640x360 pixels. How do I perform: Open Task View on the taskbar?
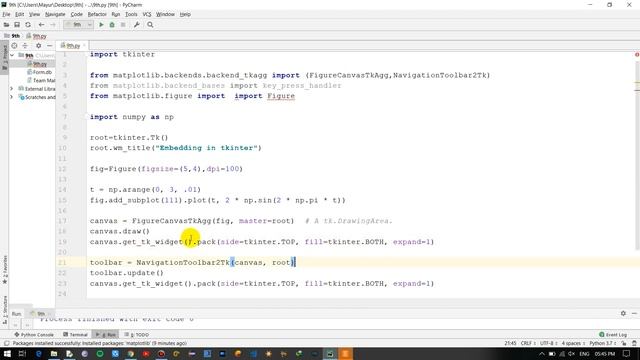[22, 354]
